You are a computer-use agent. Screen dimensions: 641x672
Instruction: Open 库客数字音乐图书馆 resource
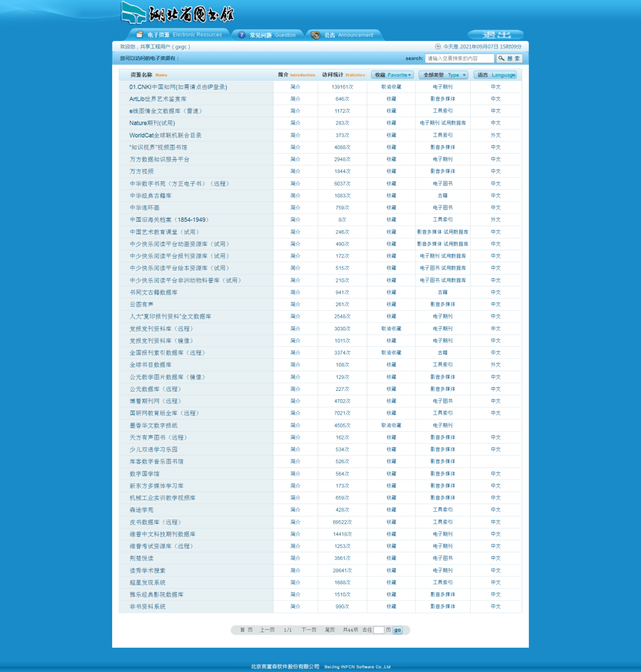tap(156, 461)
